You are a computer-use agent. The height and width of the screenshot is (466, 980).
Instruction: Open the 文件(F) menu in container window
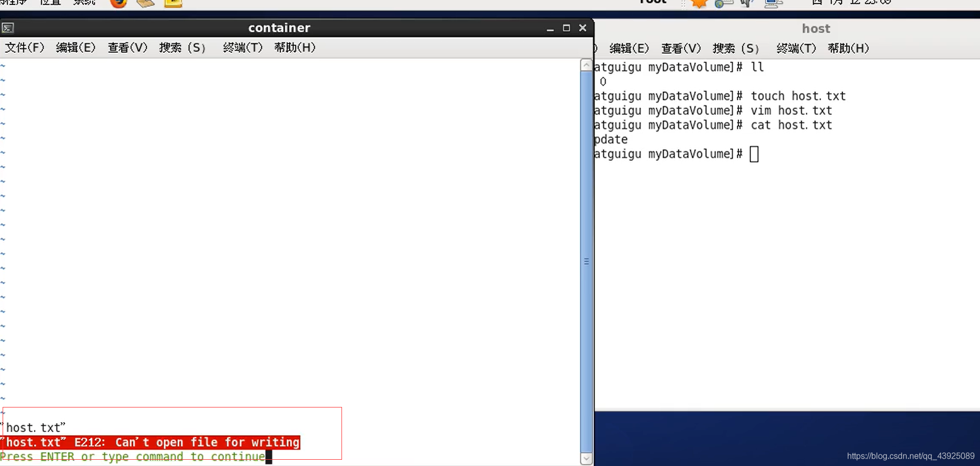point(25,48)
